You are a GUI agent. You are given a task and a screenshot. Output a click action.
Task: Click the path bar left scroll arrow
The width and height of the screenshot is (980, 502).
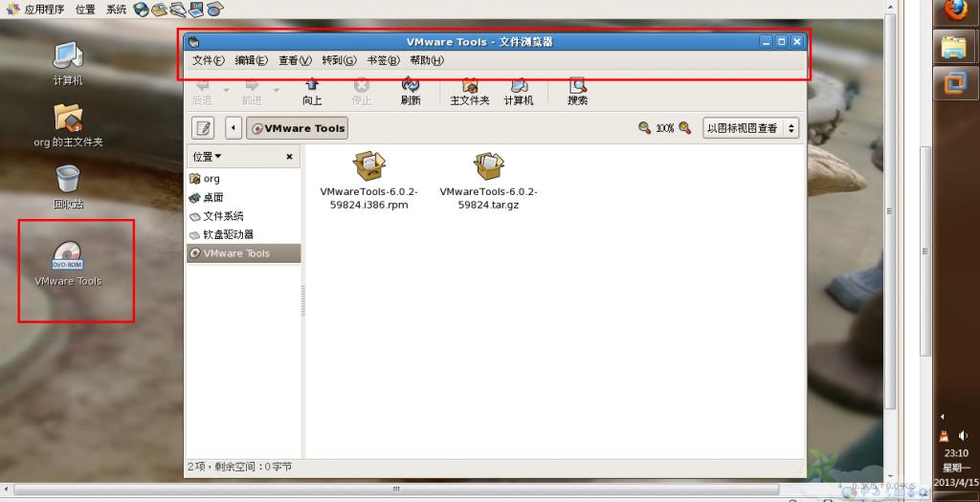(234, 128)
